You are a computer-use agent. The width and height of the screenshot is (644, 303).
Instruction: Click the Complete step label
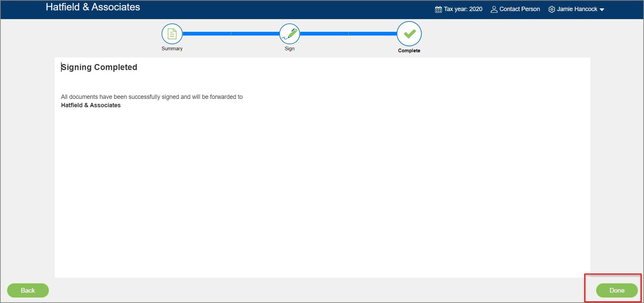pyautogui.click(x=409, y=51)
